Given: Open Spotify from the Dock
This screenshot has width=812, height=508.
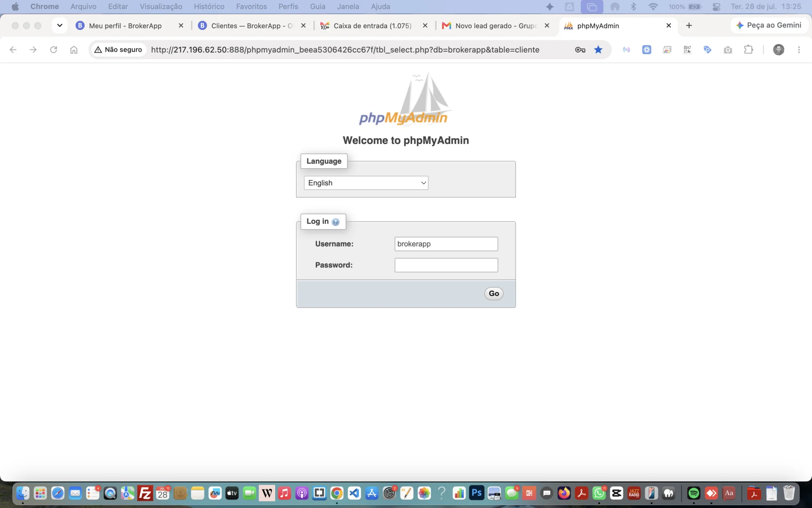Looking at the screenshot, I should [x=693, y=493].
